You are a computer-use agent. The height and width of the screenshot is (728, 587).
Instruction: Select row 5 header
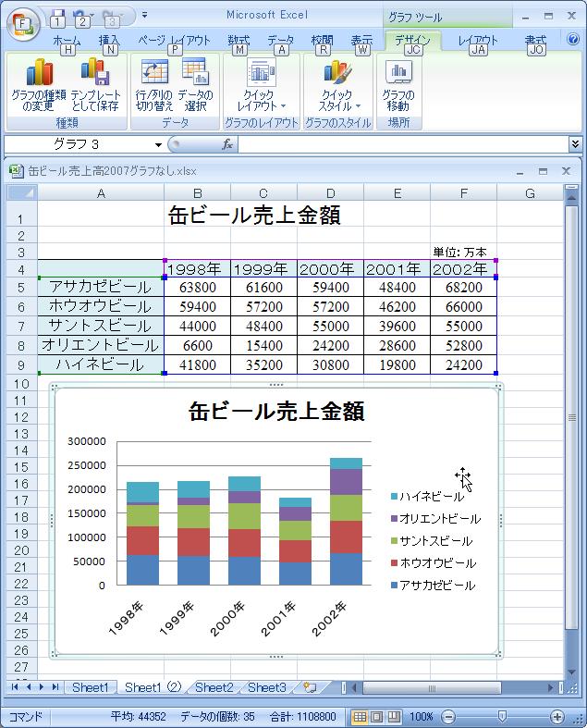[21, 288]
